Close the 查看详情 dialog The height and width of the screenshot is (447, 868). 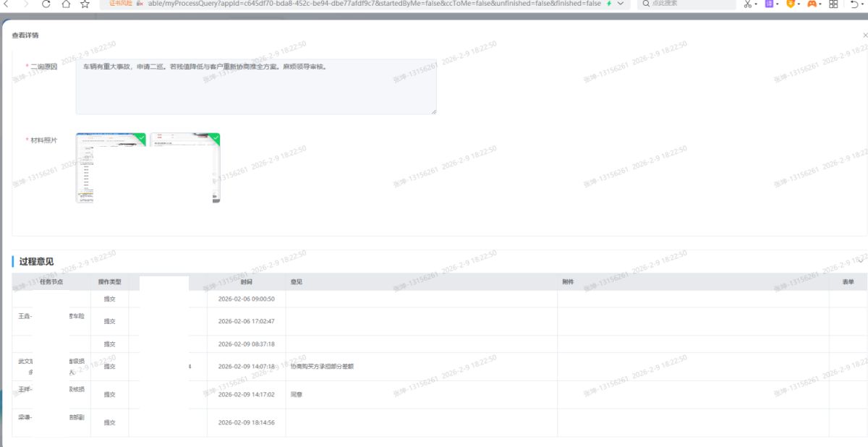[x=864, y=35]
